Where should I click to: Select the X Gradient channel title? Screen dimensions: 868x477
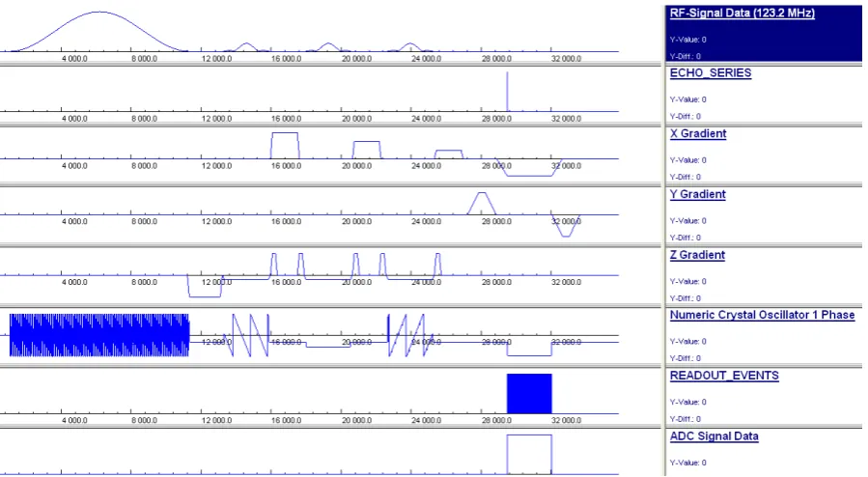698,133
